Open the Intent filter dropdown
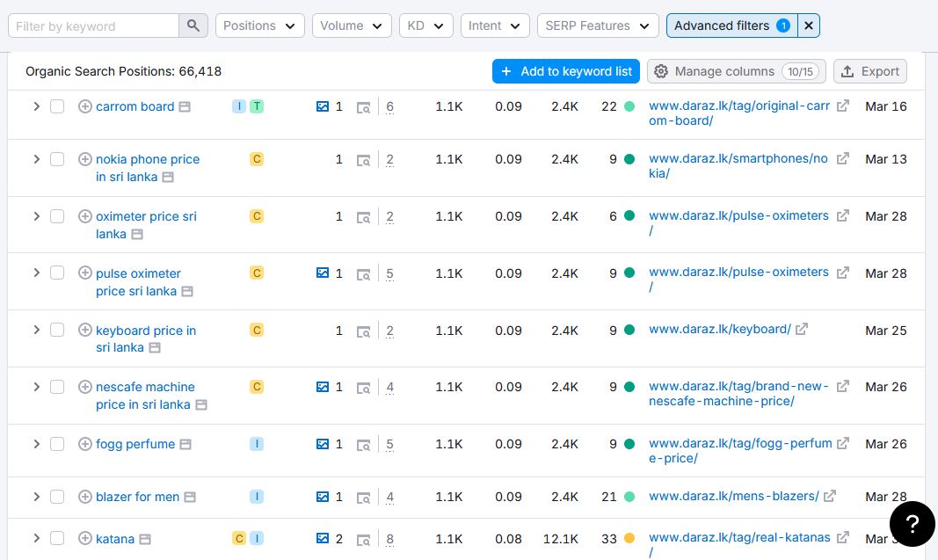Image resolution: width=938 pixels, height=560 pixels. [494, 26]
